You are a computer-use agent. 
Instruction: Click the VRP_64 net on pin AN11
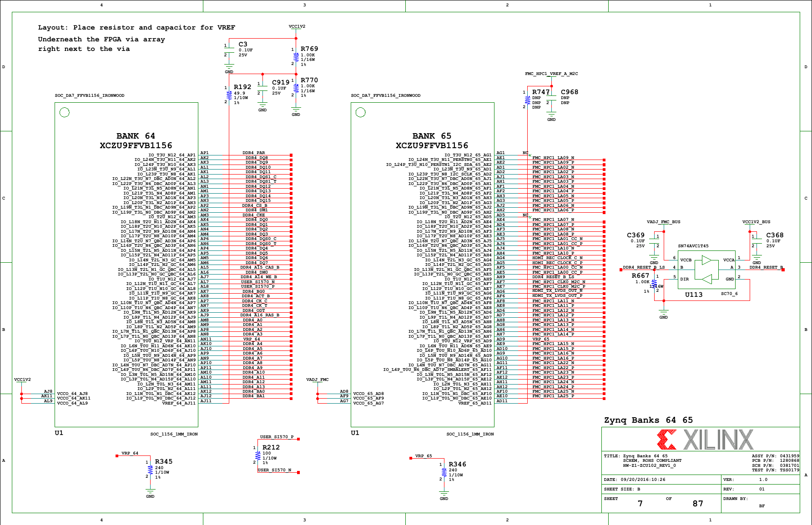pos(252,340)
